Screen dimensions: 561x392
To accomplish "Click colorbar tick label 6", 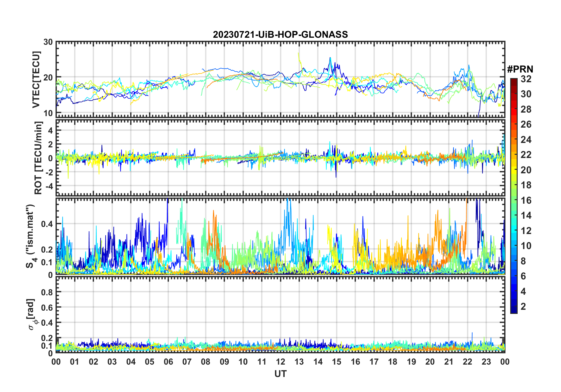I will [x=523, y=276].
